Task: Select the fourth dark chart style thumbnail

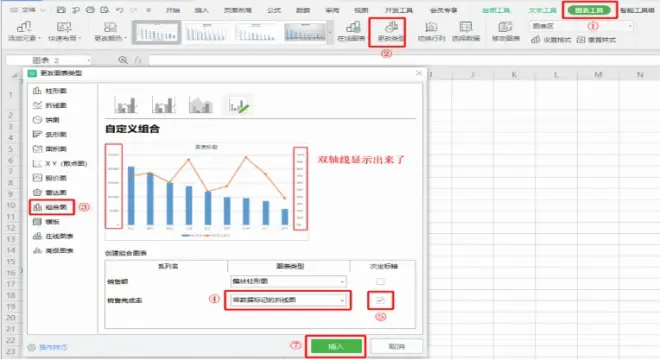Action: tap(305, 32)
